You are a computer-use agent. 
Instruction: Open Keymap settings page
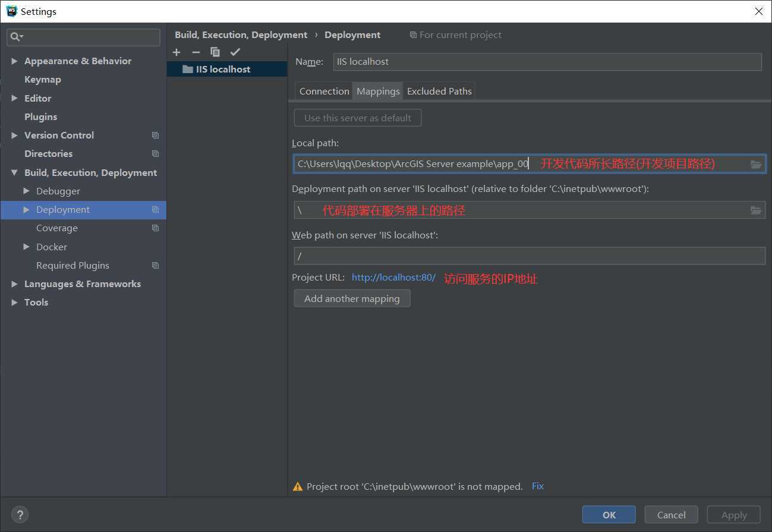click(x=43, y=80)
